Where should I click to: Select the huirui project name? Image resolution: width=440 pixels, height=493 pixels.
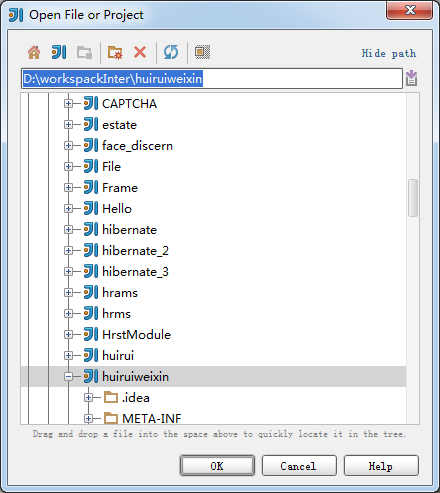118,356
